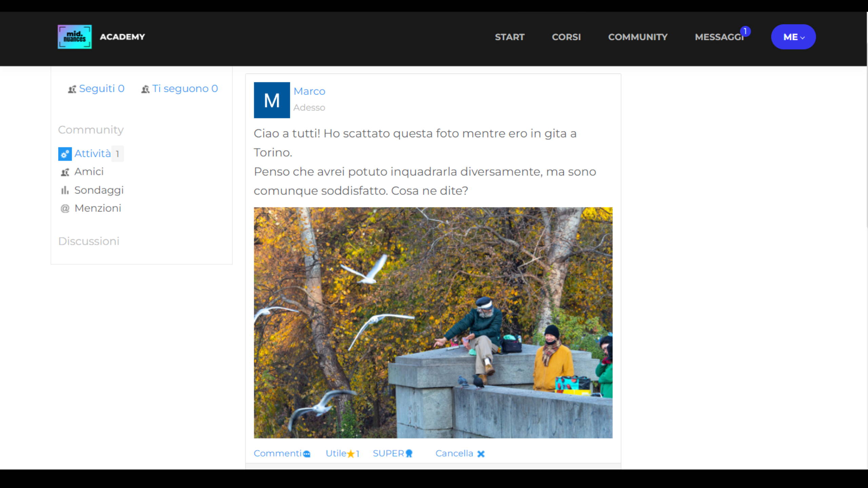Open Amici in the sidebar
The width and height of the screenshot is (868, 488).
tap(89, 171)
